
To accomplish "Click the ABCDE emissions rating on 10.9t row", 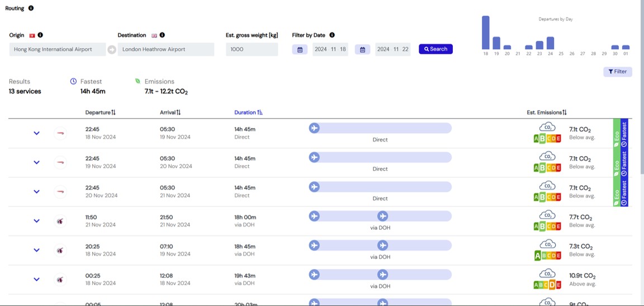I will (x=547, y=285).
